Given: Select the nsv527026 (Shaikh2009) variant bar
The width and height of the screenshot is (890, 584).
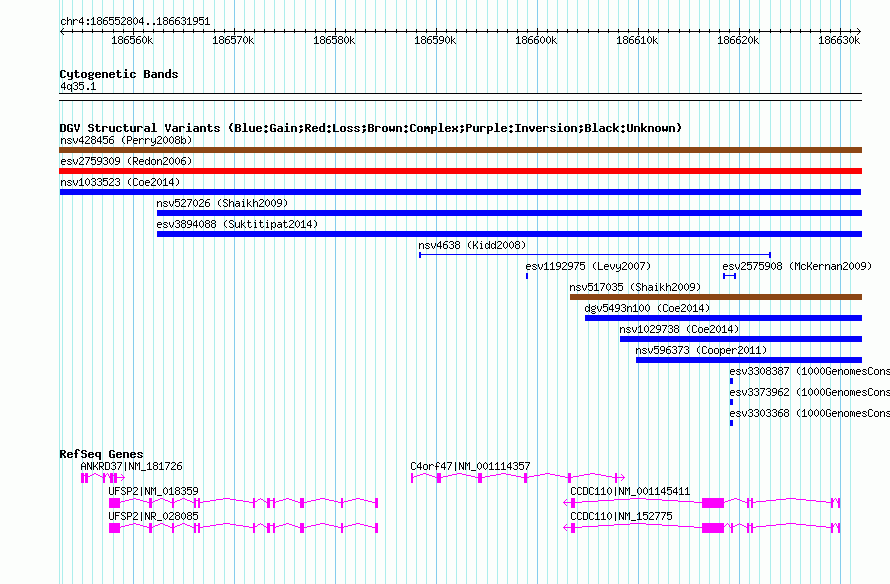Looking at the screenshot, I should point(509,213).
